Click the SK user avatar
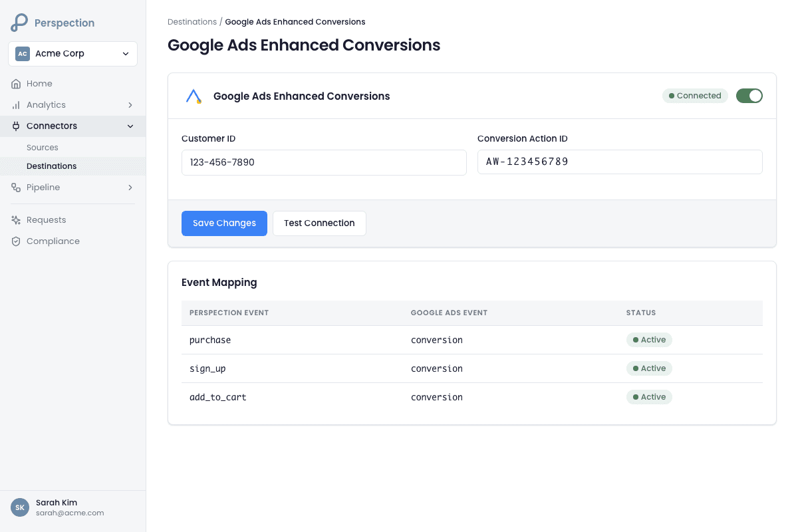Viewport: 798px width, 532px height. pos(20,507)
